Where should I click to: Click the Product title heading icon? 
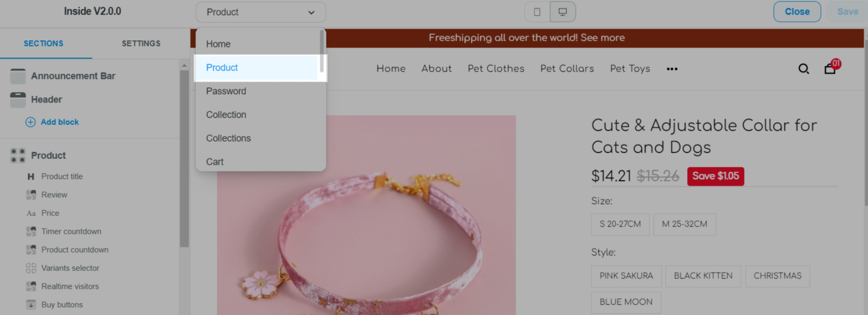click(31, 177)
